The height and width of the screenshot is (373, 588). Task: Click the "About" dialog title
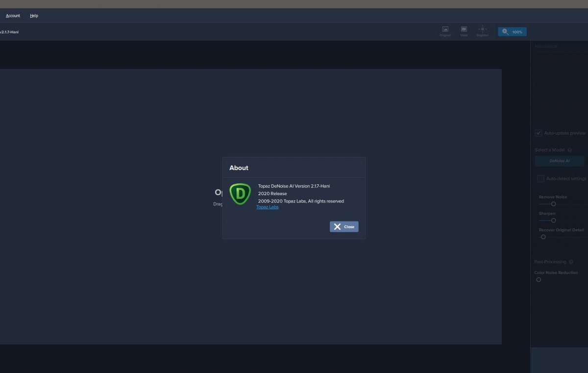239,168
